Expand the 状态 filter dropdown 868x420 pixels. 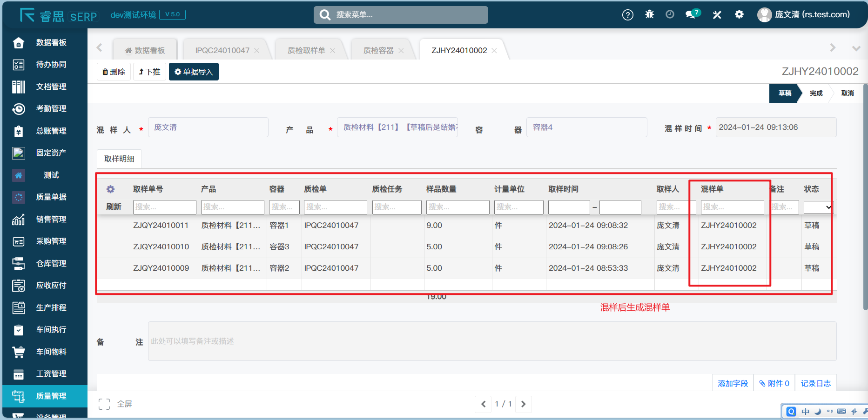point(818,207)
